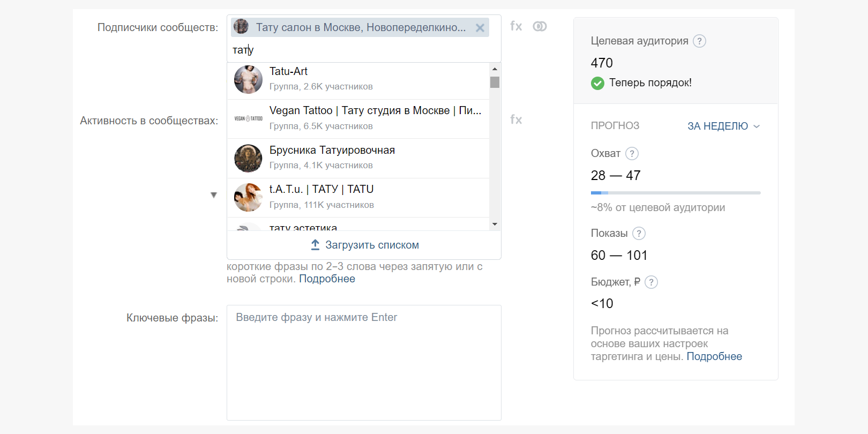The width and height of the screenshot is (868, 434).
Task: Click Подробнее link under key phrases hint
Action: [x=327, y=279]
